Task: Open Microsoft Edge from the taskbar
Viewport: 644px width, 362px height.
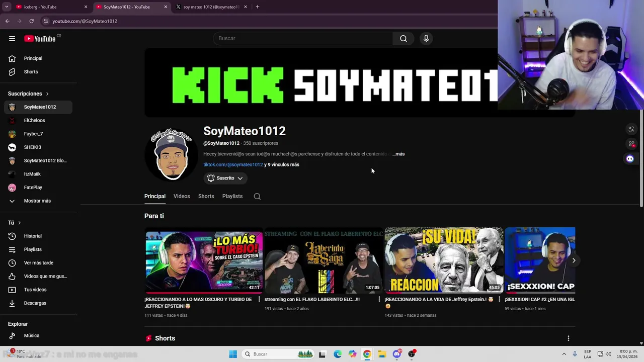Action: [338, 354]
